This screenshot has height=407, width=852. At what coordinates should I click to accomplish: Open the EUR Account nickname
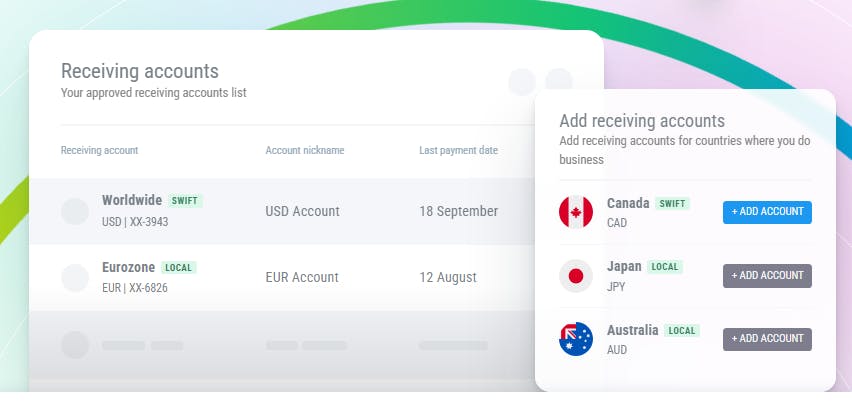coord(302,277)
